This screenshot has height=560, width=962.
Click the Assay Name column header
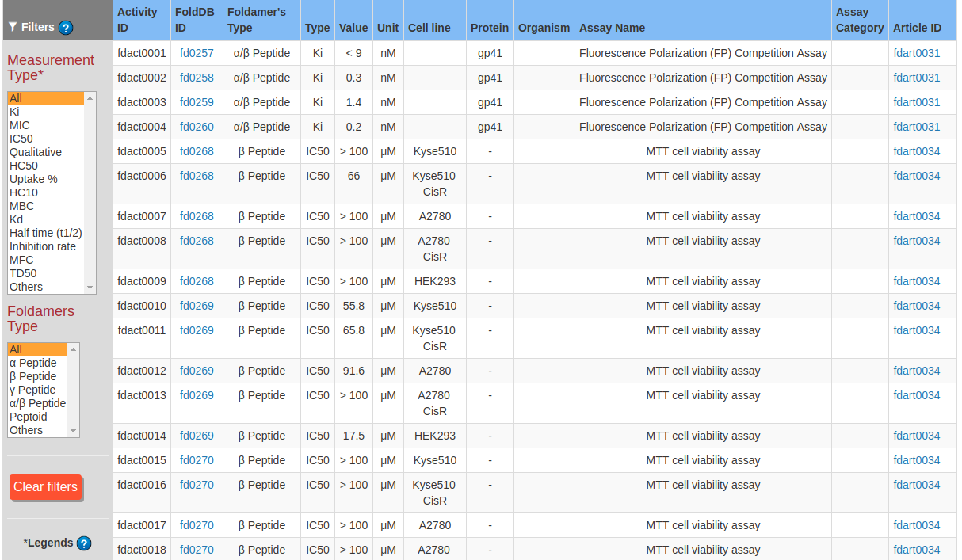(612, 28)
